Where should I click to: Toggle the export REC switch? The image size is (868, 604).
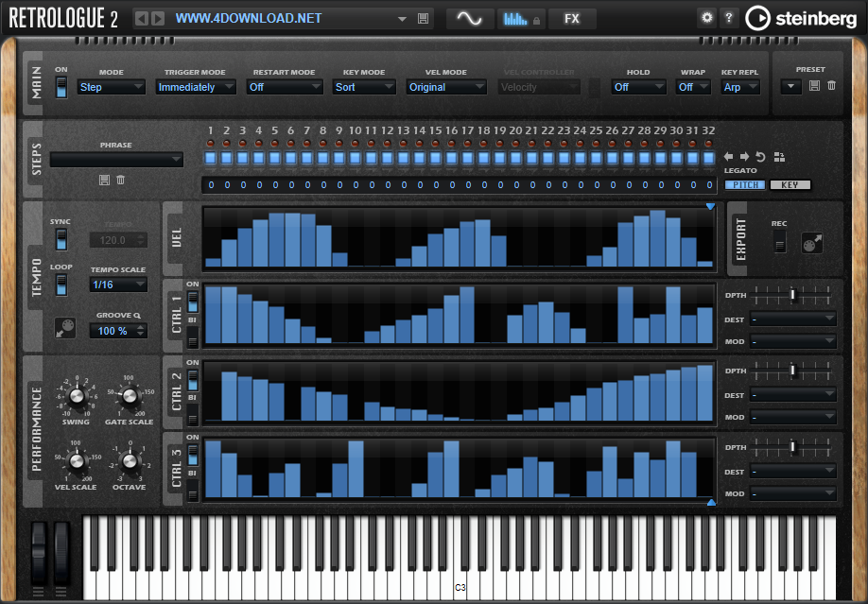(779, 241)
